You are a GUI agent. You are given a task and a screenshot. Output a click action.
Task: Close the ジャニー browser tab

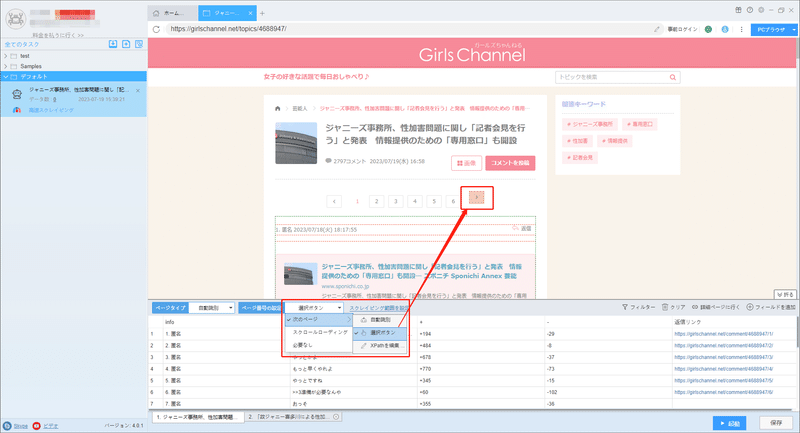[250, 13]
